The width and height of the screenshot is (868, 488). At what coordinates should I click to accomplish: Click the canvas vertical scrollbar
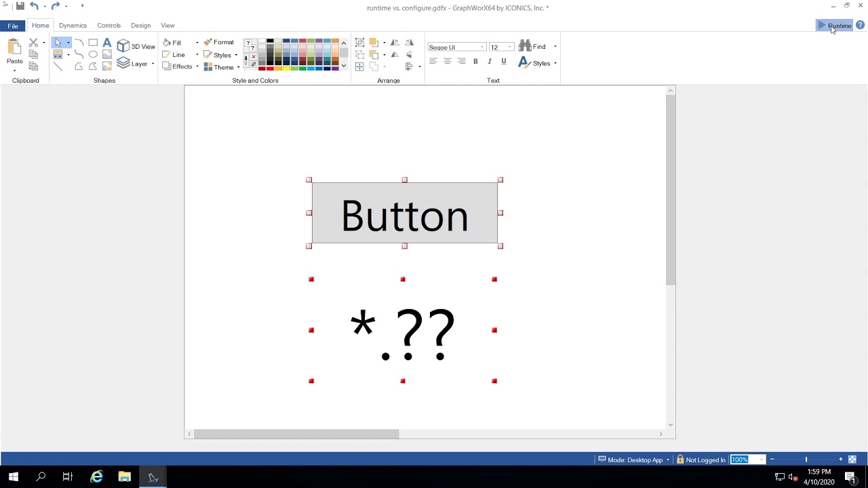click(x=671, y=190)
